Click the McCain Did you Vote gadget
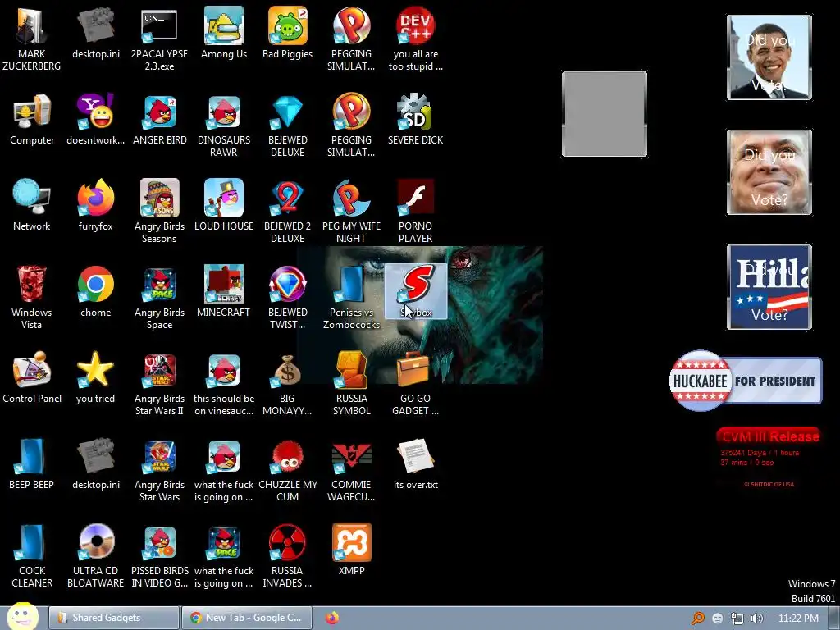 [x=769, y=172]
